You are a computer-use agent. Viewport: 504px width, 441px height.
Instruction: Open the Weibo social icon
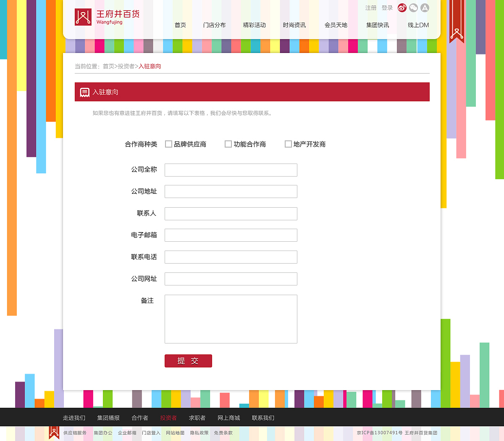pyautogui.click(x=402, y=8)
